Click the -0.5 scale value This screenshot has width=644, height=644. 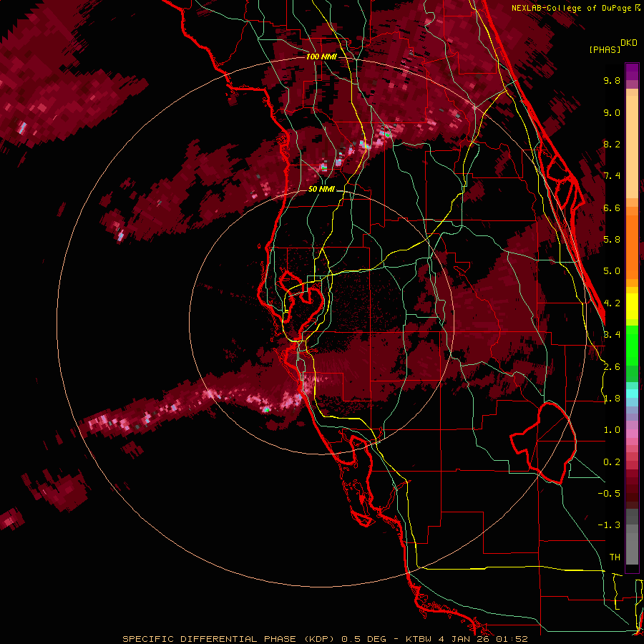tap(609, 494)
